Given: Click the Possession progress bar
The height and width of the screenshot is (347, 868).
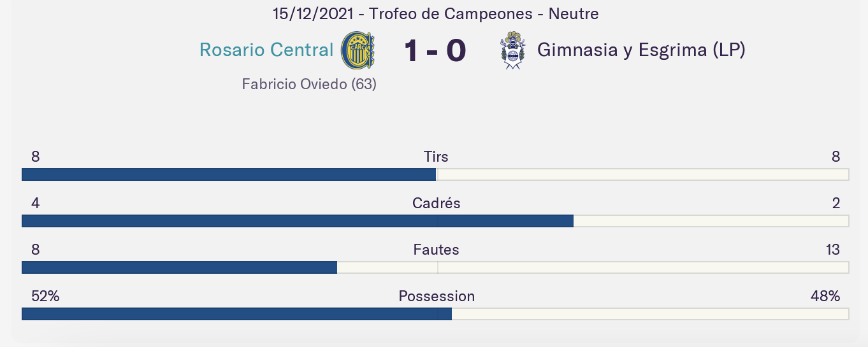Looking at the screenshot, I should [435, 314].
